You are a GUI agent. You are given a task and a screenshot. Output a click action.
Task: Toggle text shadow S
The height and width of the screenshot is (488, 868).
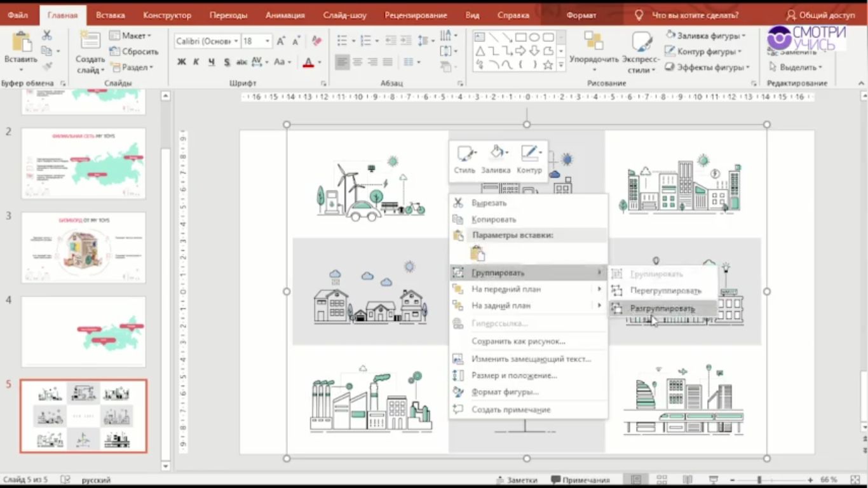tap(227, 62)
